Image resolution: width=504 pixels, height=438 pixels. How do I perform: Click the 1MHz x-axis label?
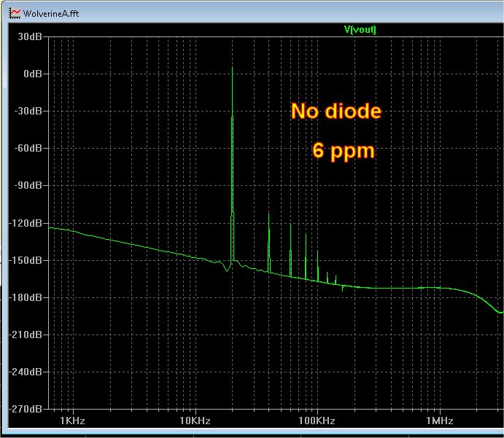click(440, 421)
